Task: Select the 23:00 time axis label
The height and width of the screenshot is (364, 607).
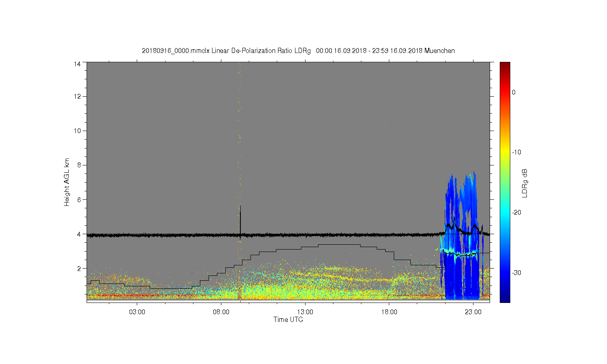Action: click(473, 312)
